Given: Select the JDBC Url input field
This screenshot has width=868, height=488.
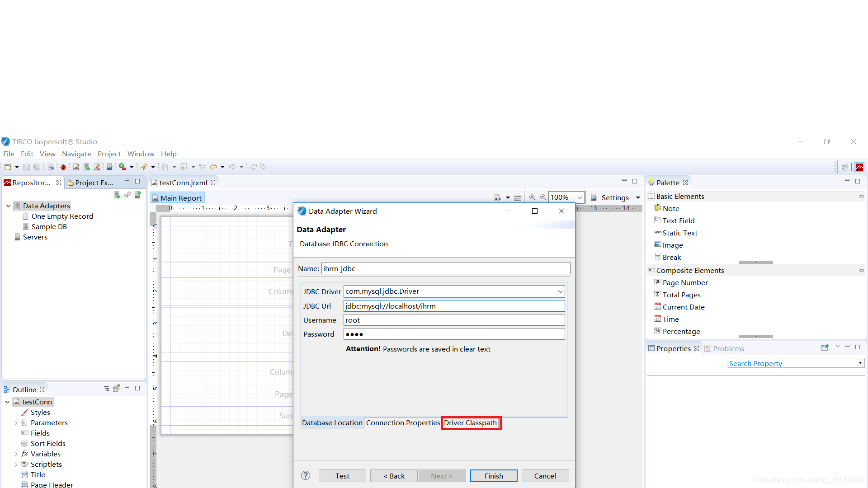Looking at the screenshot, I should tap(454, 305).
